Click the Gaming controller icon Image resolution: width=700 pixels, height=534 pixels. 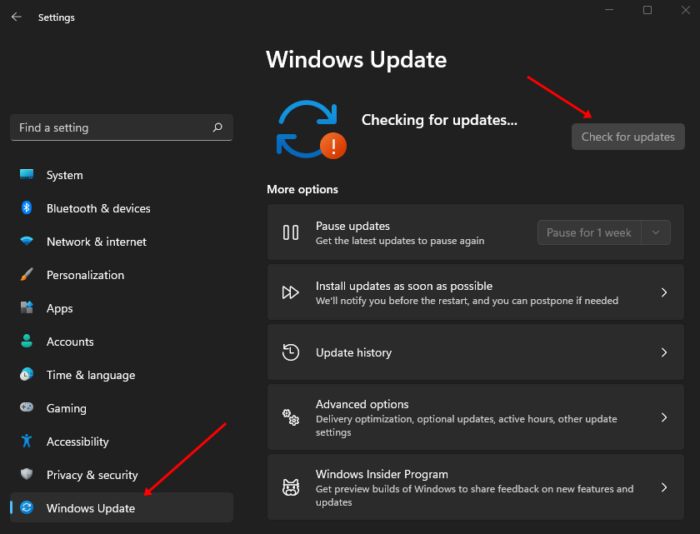click(x=27, y=408)
